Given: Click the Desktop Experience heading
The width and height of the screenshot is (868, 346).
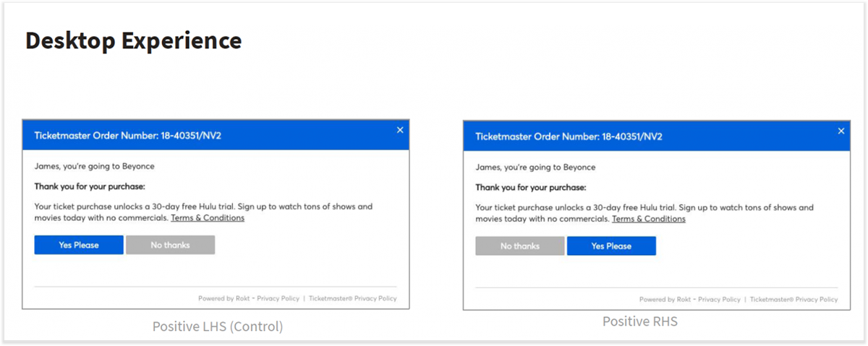Looking at the screenshot, I should [x=133, y=40].
